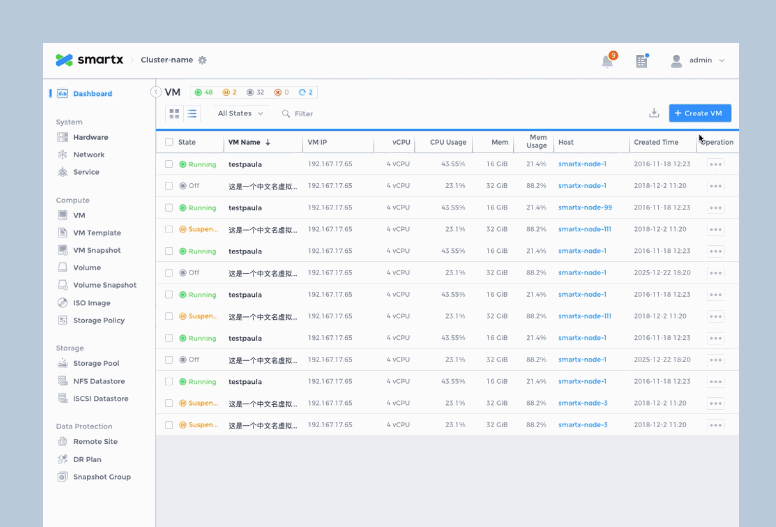Image resolution: width=776 pixels, height=527 pixels.
Task: Click the Remote Site sidebar icon
Action: [62, 441]
